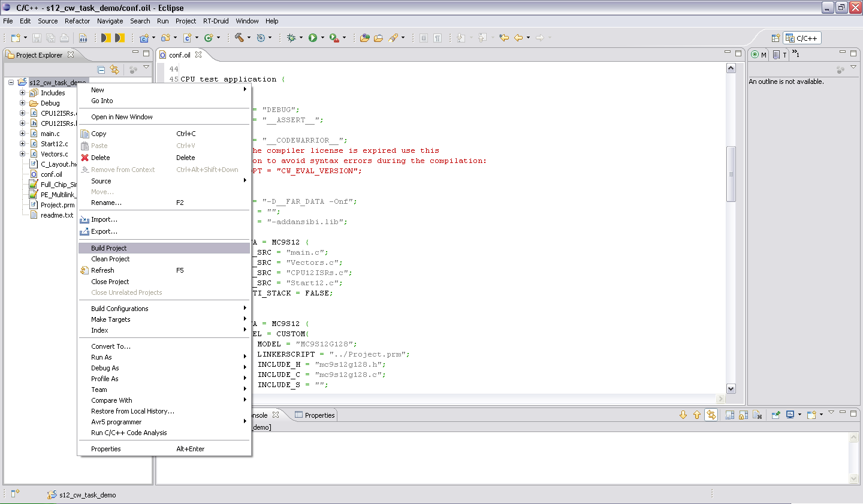Click the Open Perspective icon
This screenshot has height=504, width=863.
776,38
